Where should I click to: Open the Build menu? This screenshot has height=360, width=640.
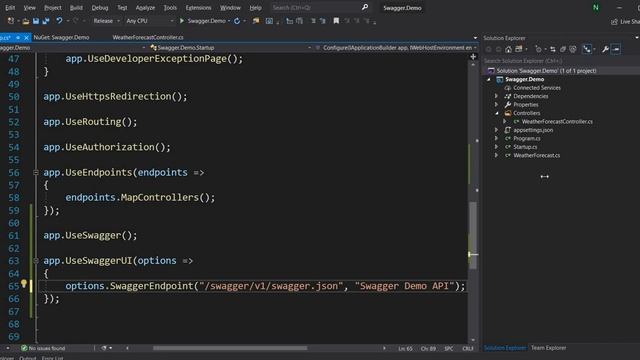point(76,8)
